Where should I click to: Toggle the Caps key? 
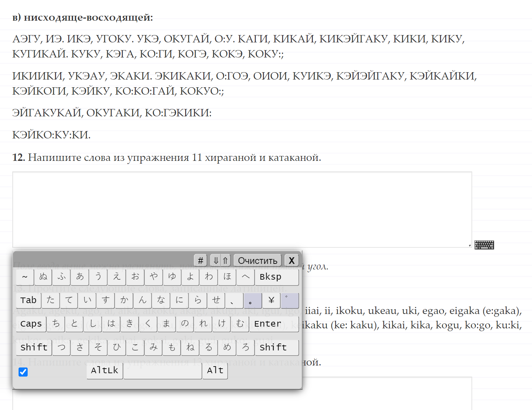click(x=31, y=324)
